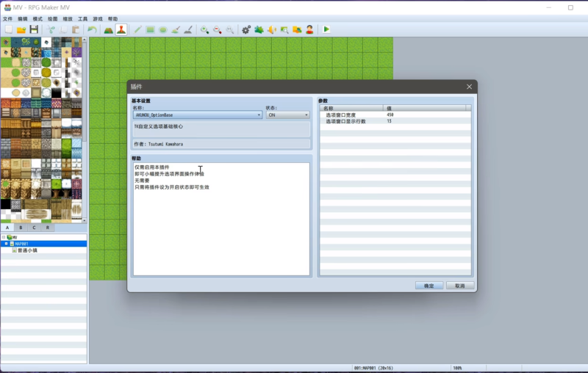The width and height of the screenshot is (588, 373).
Task: Switch to tileset tab B
Action: click(21, 228)
